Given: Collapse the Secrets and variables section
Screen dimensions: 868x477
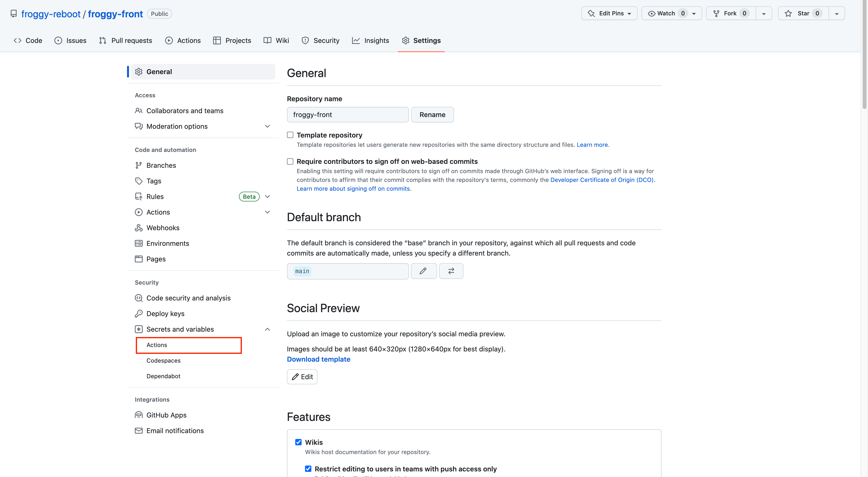Looking at the screenshot, I should (267, 329).
